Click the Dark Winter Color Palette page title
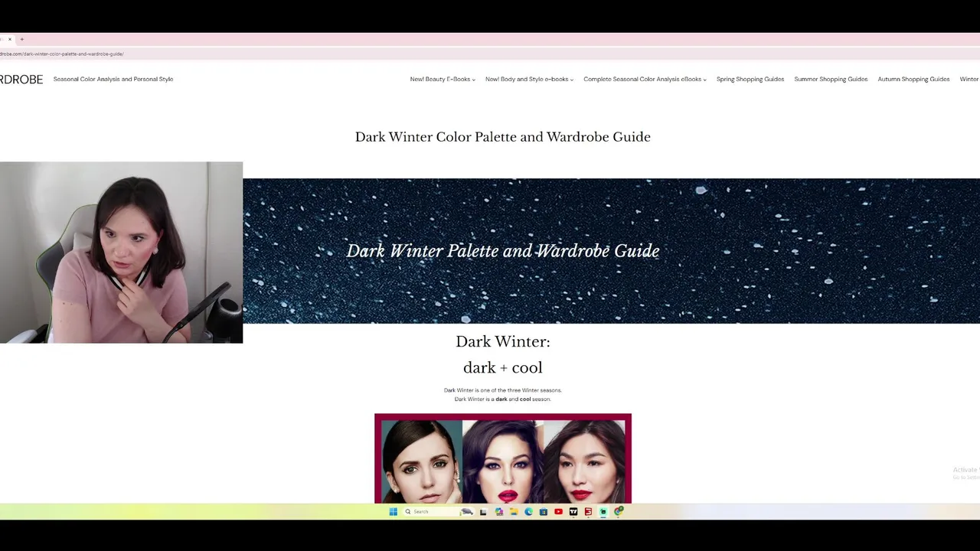Image resolution: width=980 pixels, height=551 pixels. click(x=502, y=137)
